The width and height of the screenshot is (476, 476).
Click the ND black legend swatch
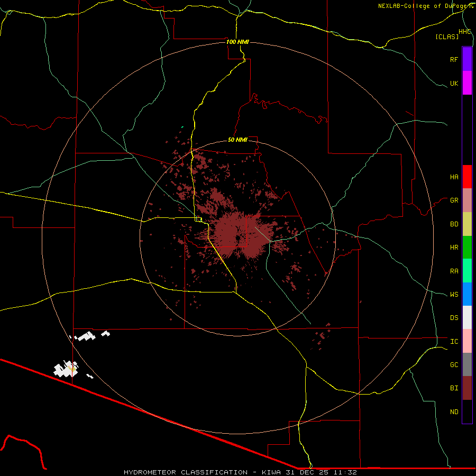pos(467,411)
